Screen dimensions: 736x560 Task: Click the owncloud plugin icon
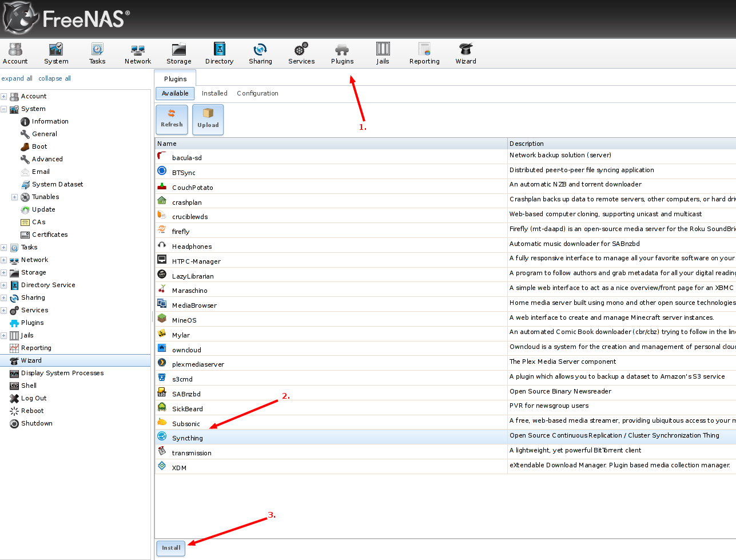[162, 348]
